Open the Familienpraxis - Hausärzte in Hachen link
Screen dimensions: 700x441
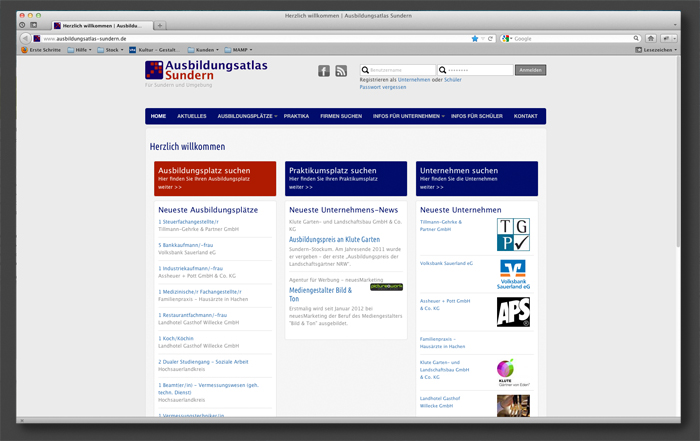(442, 343)
